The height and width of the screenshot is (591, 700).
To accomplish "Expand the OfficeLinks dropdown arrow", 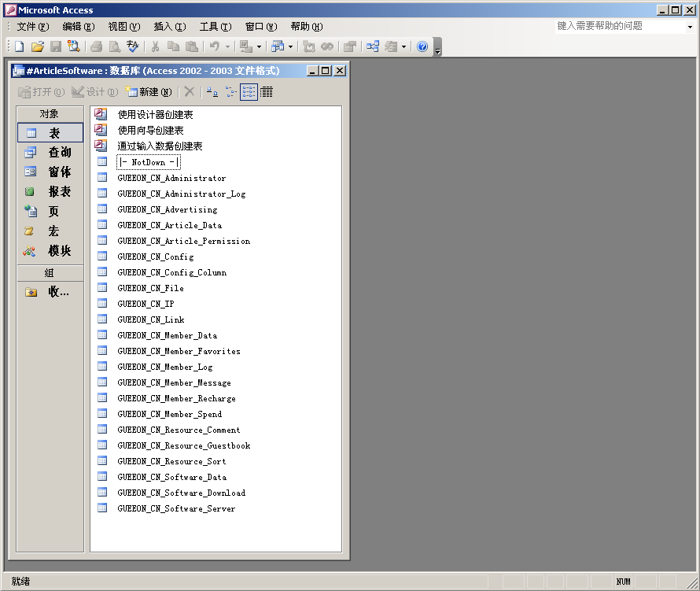I will pos(259,47).
